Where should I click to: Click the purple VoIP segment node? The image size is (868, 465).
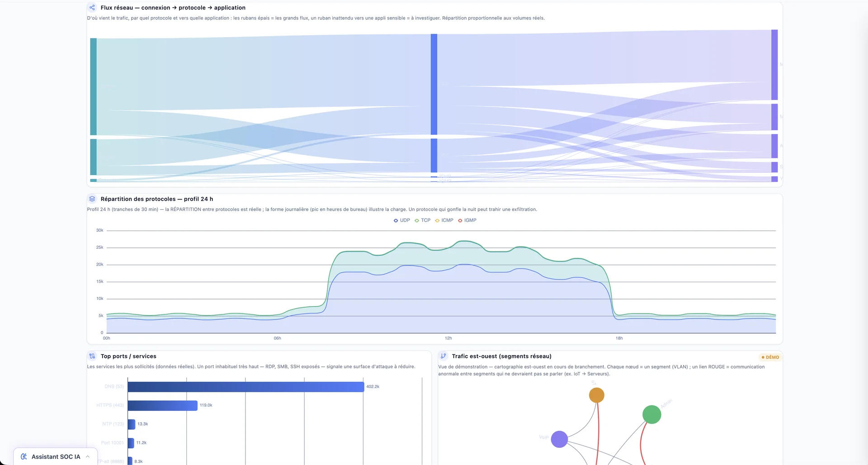pos(559,439)
